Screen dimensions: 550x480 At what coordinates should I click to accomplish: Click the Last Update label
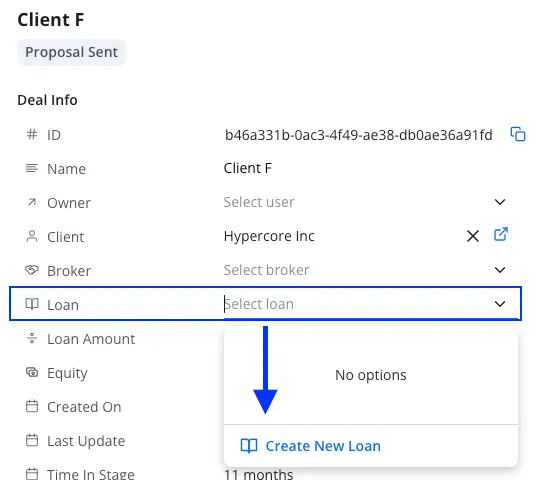click(x=86, y=441)
